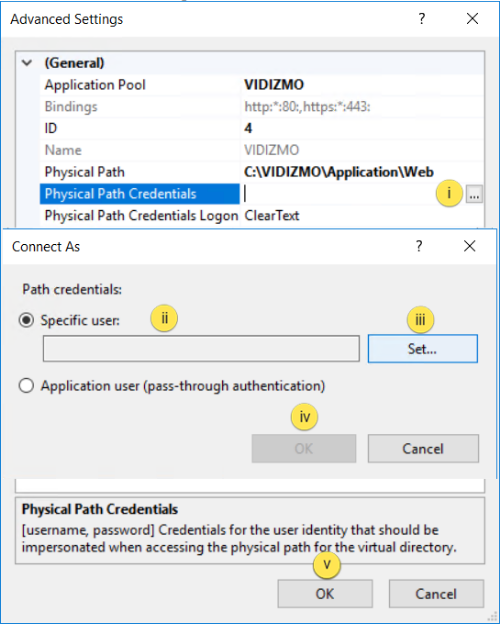Select the Physical Path property row
Screen dimensions: 500x624
pyautogui.click(x=262, y=172)
